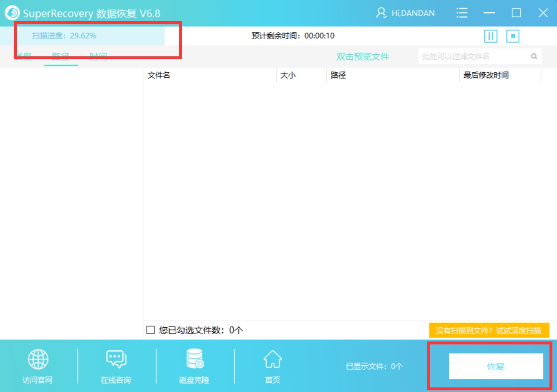Open the 磁盘克隆 disk clone tool
Image resolution: width=557 pixels, height=392 pixels.
pyautogui.click(x=193, y=366)
